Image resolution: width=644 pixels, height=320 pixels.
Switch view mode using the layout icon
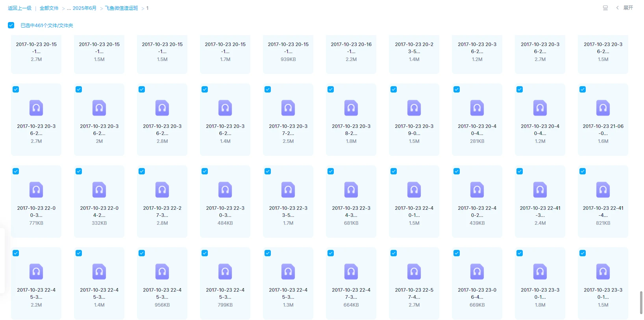coord(605,8)
